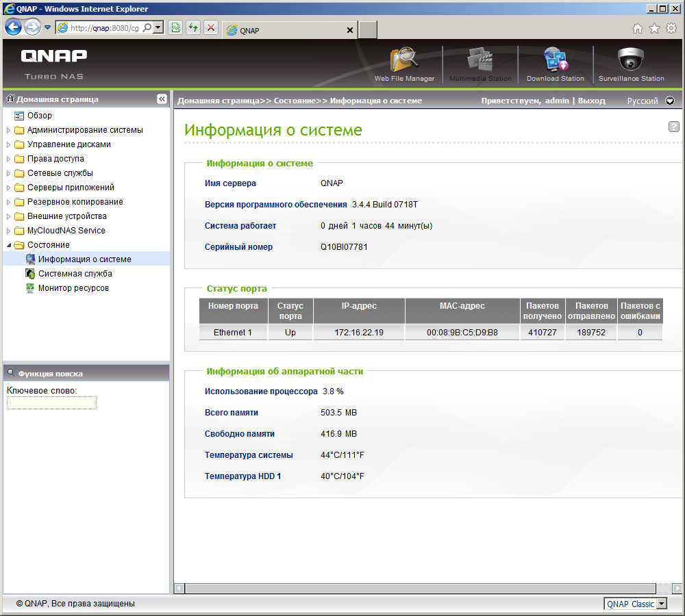Stop loading the page
The height and width of the screenshot is (616, 685).
tap(211, 27)
